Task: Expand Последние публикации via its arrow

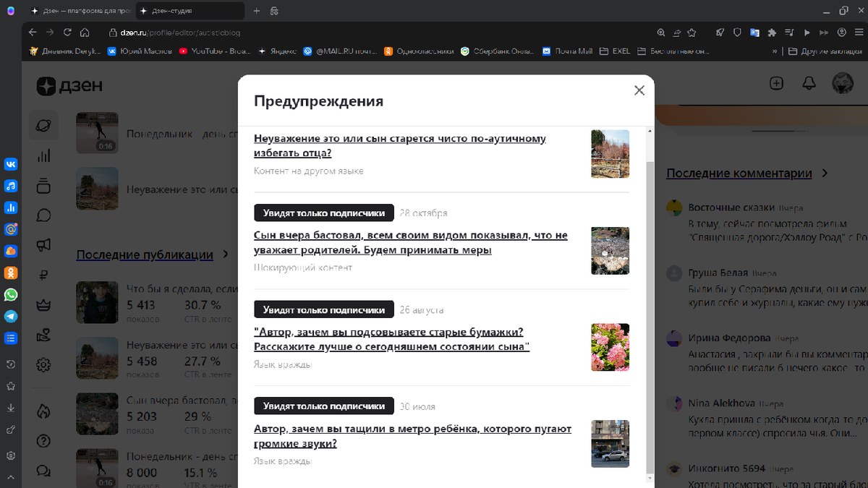Action: [224, 254]
